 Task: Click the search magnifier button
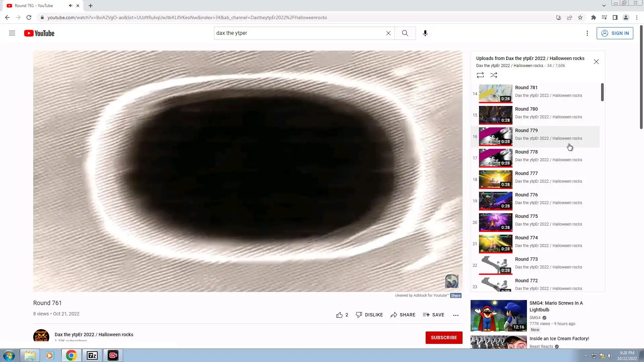coord(405,33)
